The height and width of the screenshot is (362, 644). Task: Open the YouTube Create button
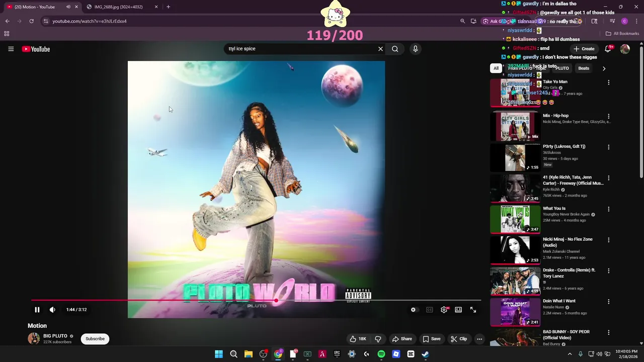tap(584, 49)
